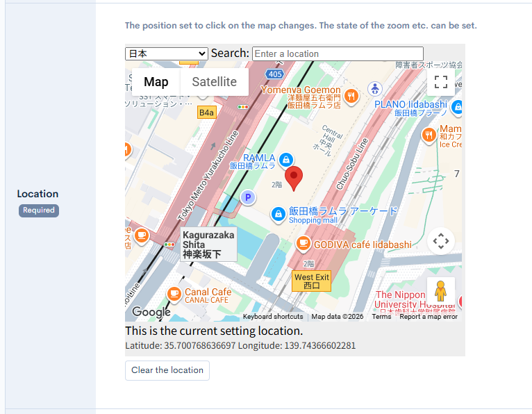Viewport: 532px width, 414px height.
Task: Click the 飯田橋ラムラ アーケード label
Action: [343, 215]
